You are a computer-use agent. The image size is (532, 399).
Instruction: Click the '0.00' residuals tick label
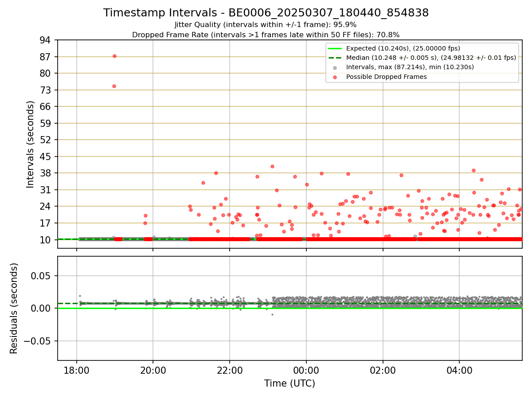pyautogui.click(x=42, y=308)
